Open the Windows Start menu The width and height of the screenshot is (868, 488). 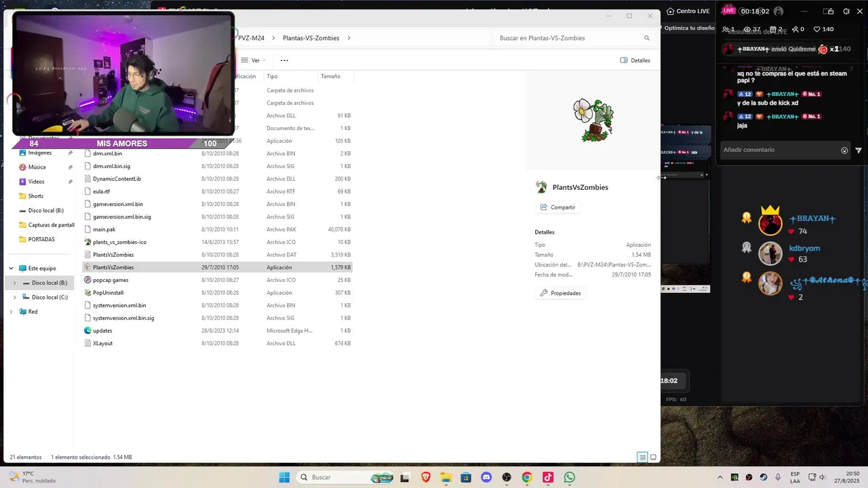(284, 477)
